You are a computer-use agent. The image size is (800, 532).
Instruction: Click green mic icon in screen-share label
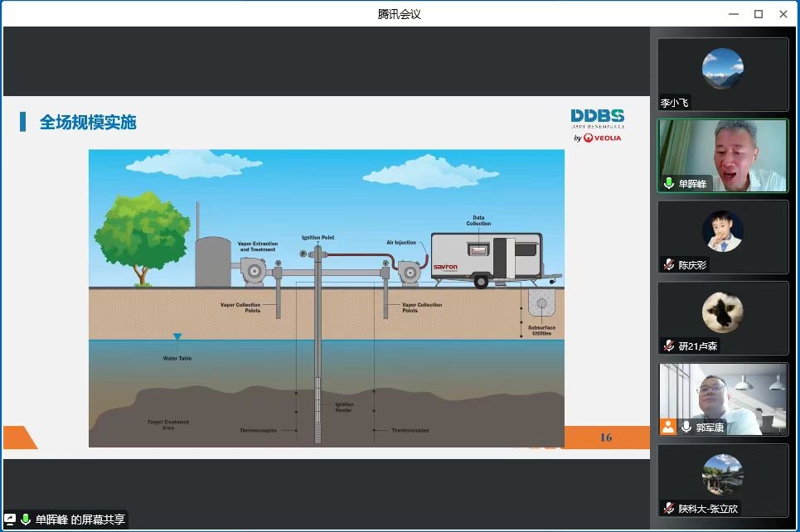tap(26, 520)
